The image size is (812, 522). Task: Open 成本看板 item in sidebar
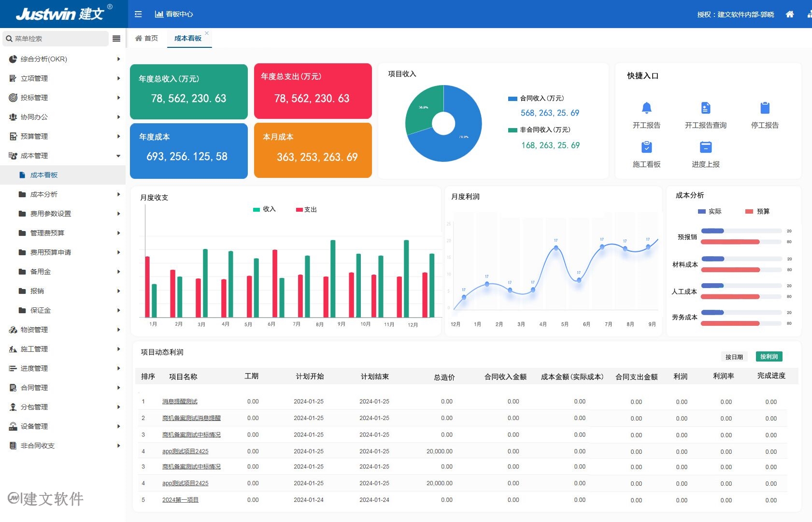click(x=63, y=175)
